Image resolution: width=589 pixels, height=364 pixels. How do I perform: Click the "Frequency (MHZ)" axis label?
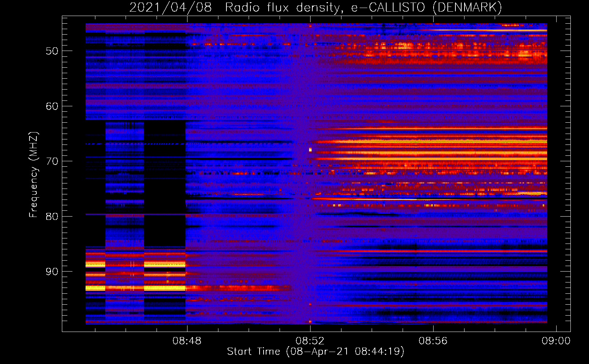click(33, 175)
